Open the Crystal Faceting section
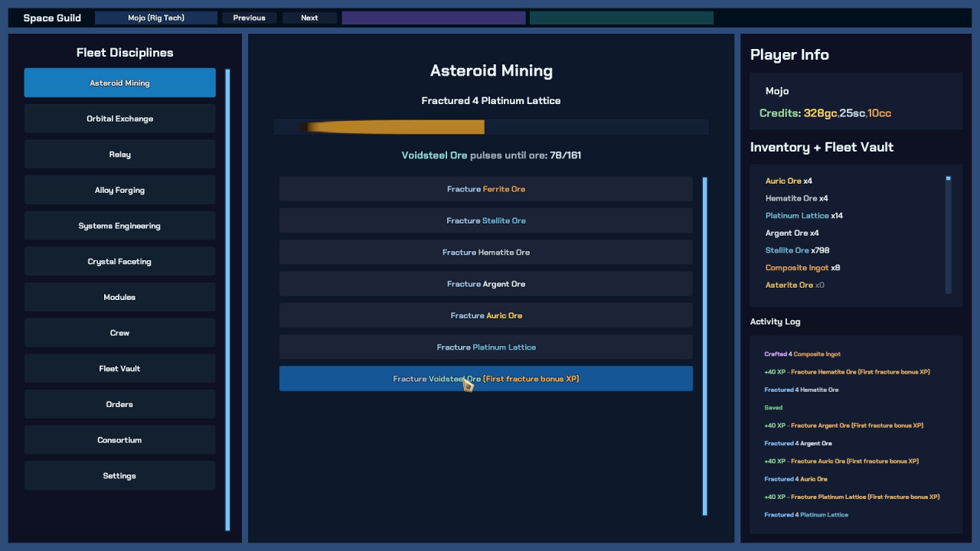The width and height of the screenshot is (980, 551). tap(119, 262)
